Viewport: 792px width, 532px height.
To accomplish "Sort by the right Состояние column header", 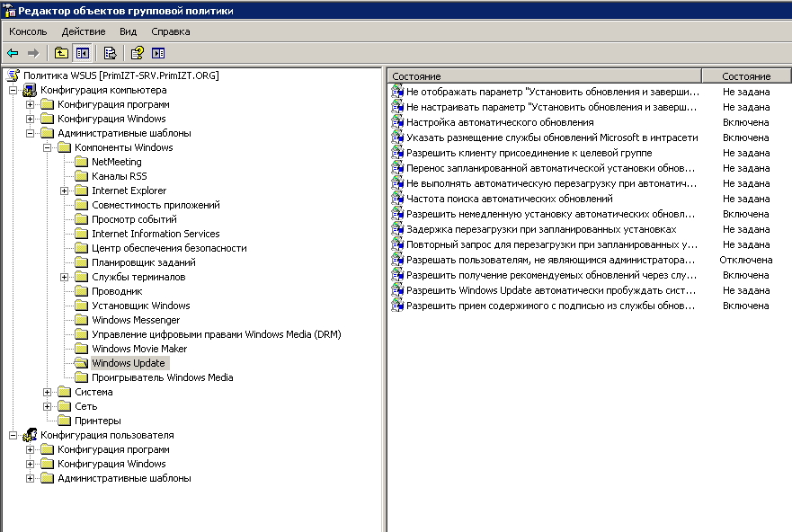I will coord(746,76).
